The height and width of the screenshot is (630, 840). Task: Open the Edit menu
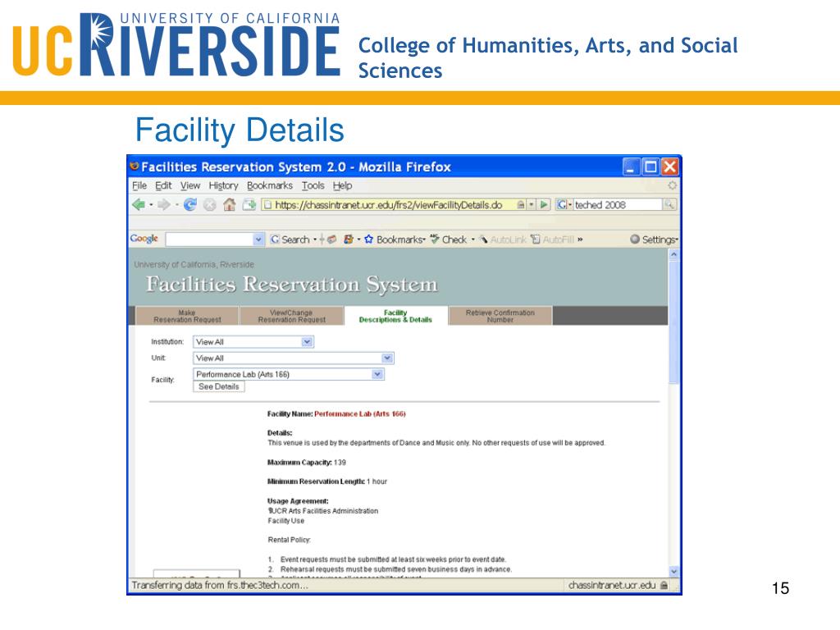point(163,185)
